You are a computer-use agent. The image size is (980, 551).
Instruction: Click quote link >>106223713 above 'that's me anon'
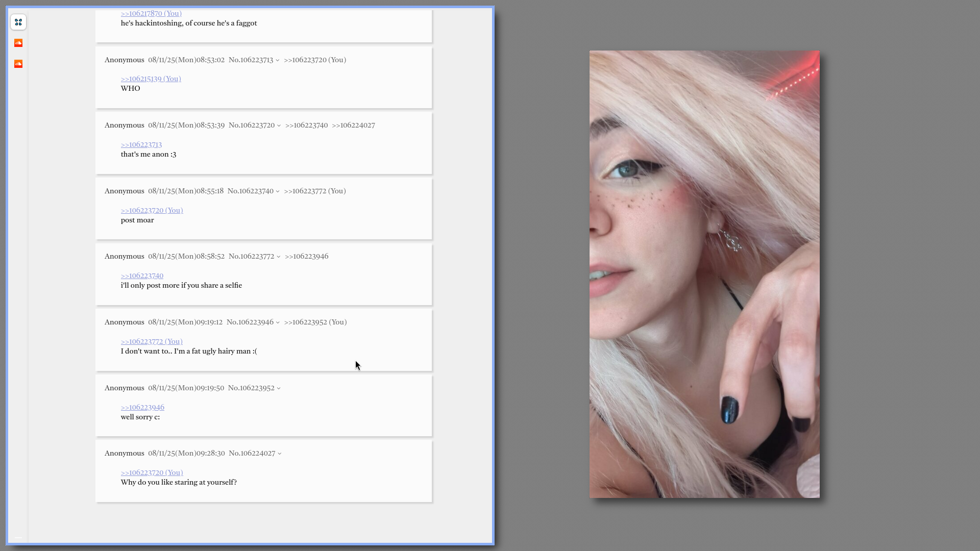click(x=141, y=144)
